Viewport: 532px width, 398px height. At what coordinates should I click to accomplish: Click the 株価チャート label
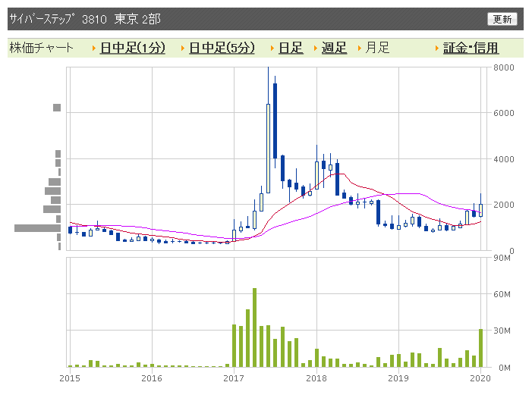point(41,48)
